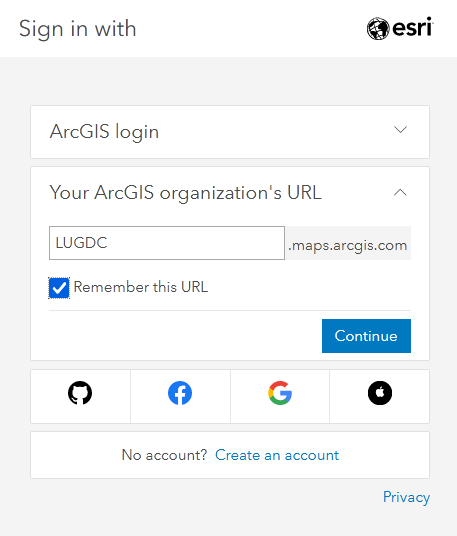
Task: Click the Remember this URL label
Action: click(x=141, y=287)
